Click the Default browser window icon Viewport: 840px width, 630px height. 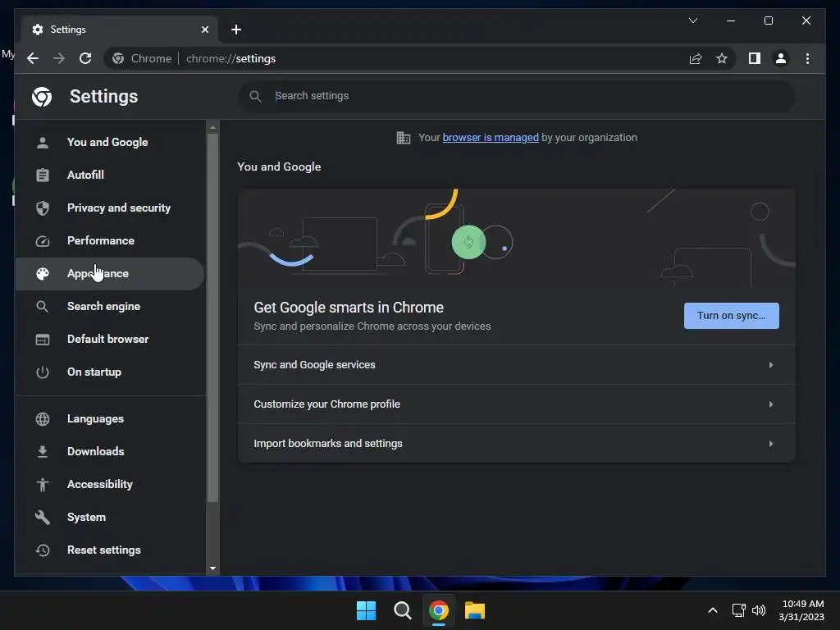point(43,340)
